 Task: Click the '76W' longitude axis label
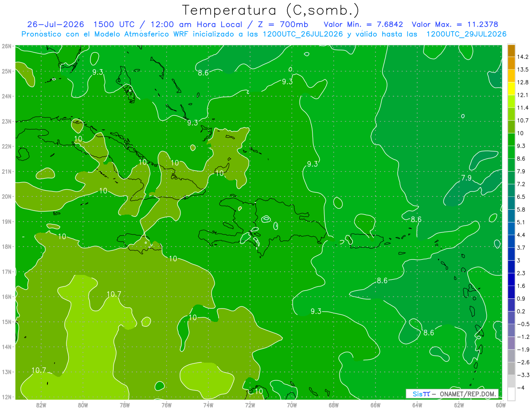click(x=167, y=404)
